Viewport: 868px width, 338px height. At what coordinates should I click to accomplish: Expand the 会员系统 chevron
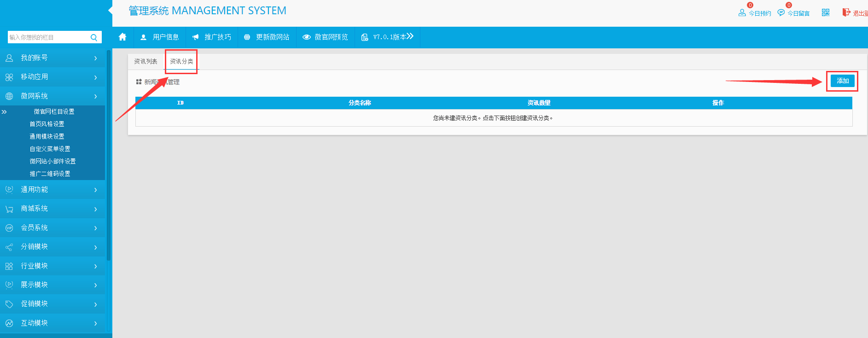95,228
